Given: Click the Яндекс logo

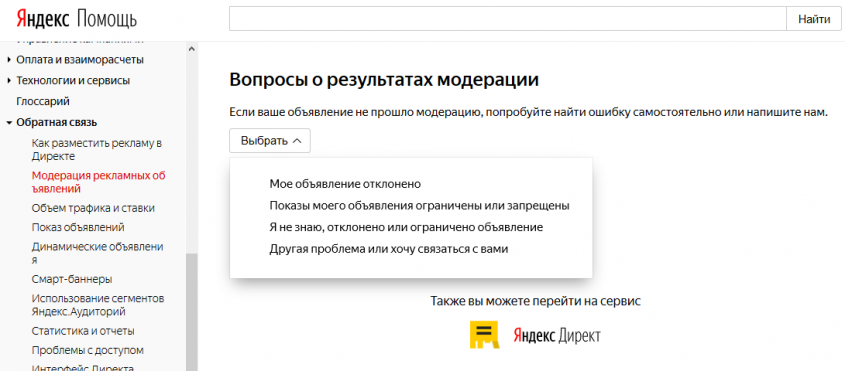Looking at the screenshot, I should click(43, 19).
